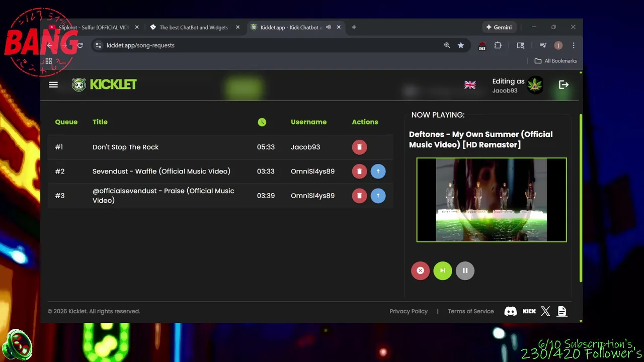This screenshot has width=644, height=362.
Task: Open the Chrome three-dot menu
Action: (x=573, y=45)
